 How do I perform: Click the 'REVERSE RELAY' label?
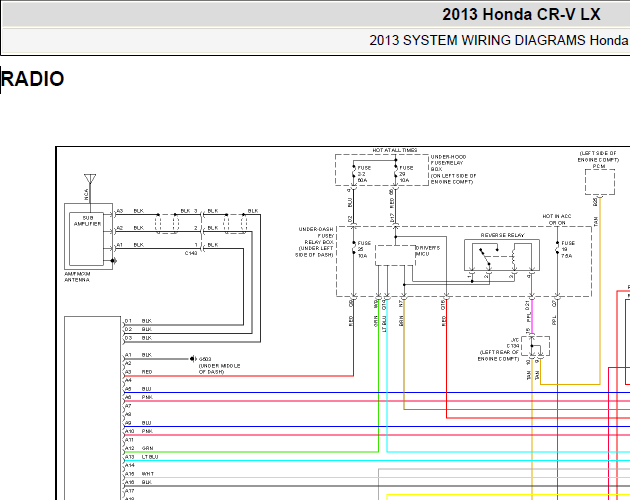502,235
